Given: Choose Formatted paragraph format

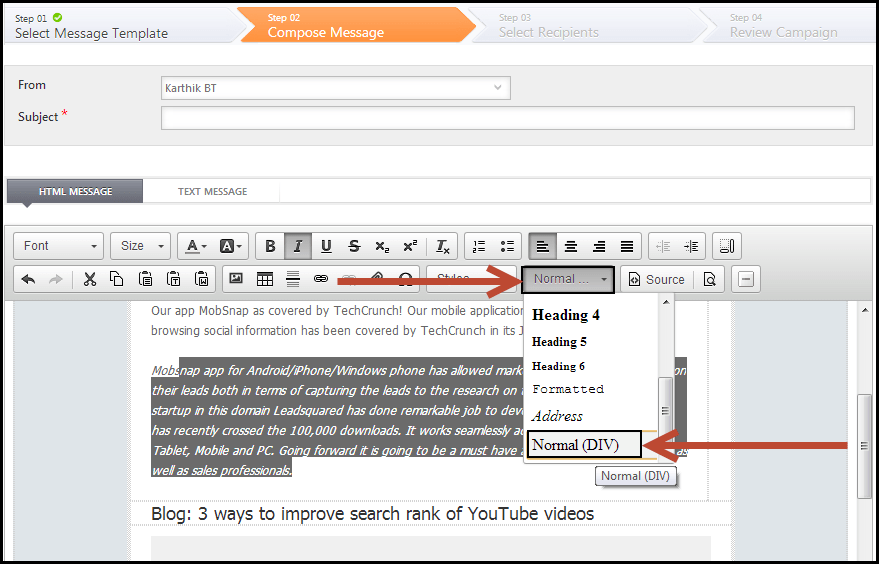Looking at the screenshot, I should [x=591, y=389].
